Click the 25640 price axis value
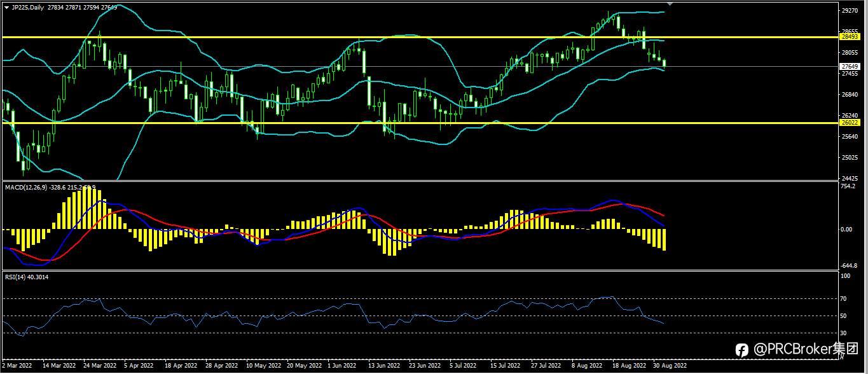This screenshot has width=868, height=374. 850,137
